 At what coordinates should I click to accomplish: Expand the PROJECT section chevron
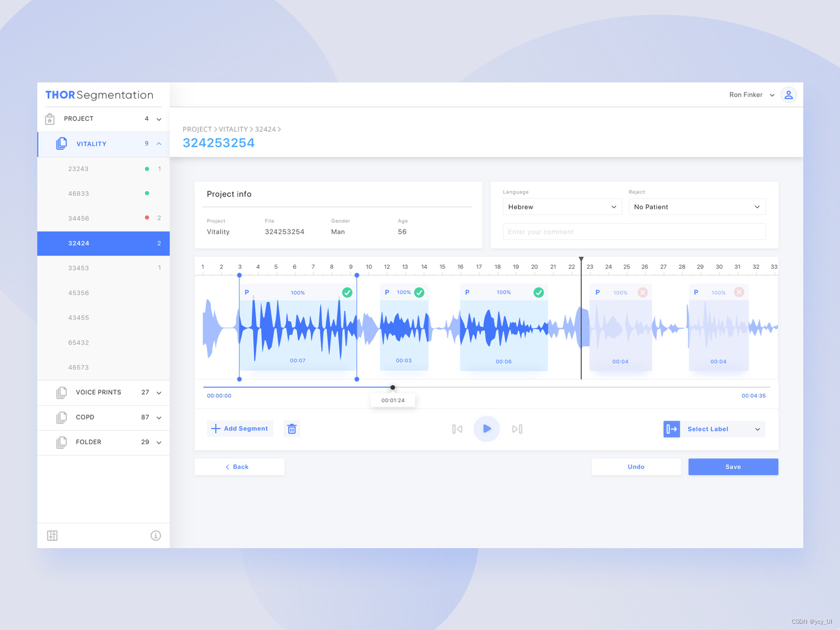click(x=159, y=119)
